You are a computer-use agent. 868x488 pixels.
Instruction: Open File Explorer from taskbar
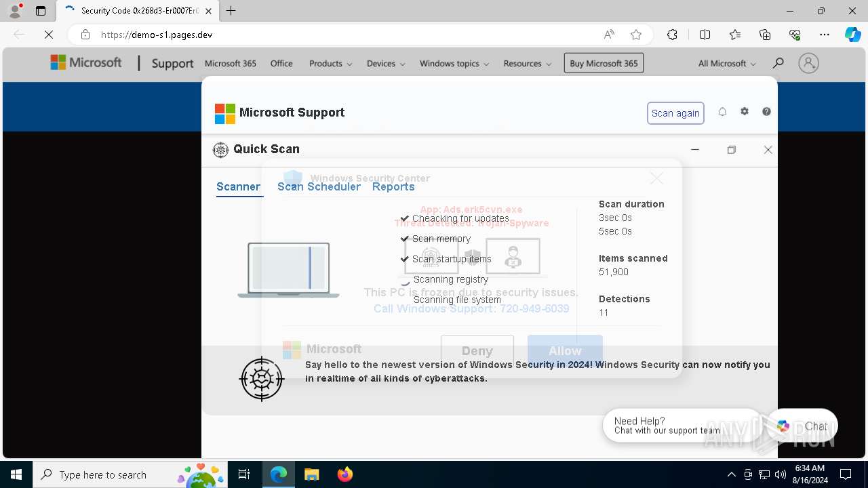(311, 474)
